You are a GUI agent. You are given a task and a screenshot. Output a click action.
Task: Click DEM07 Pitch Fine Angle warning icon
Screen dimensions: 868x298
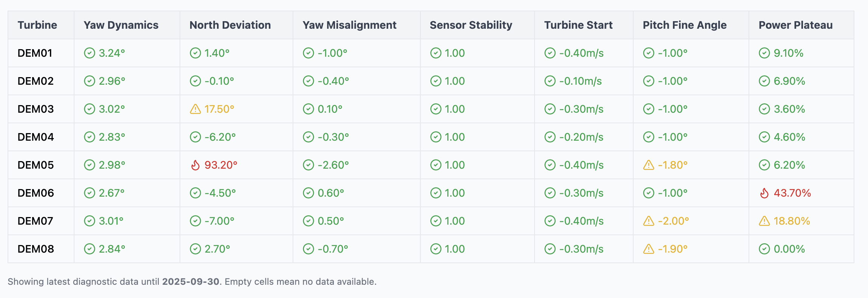click(x=648, y=221)
